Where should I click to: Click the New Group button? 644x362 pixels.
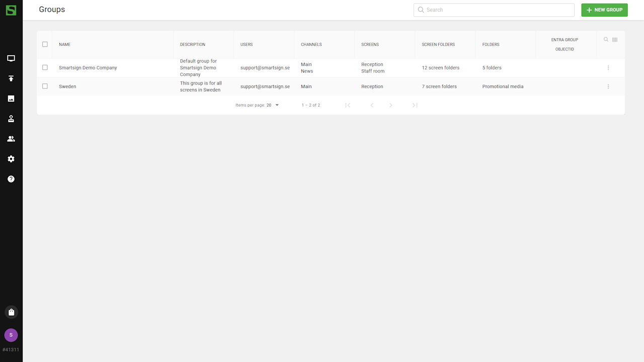tap(604, 10)
